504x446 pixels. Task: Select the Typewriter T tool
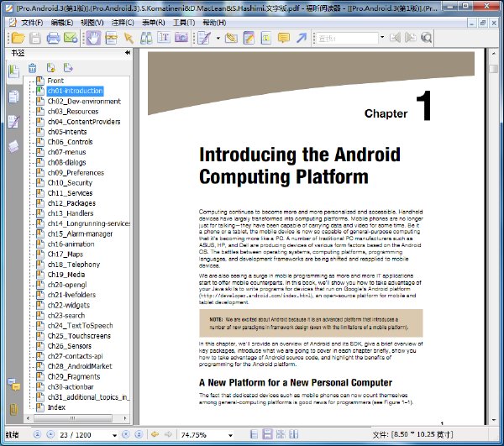(x=164, y=38)
